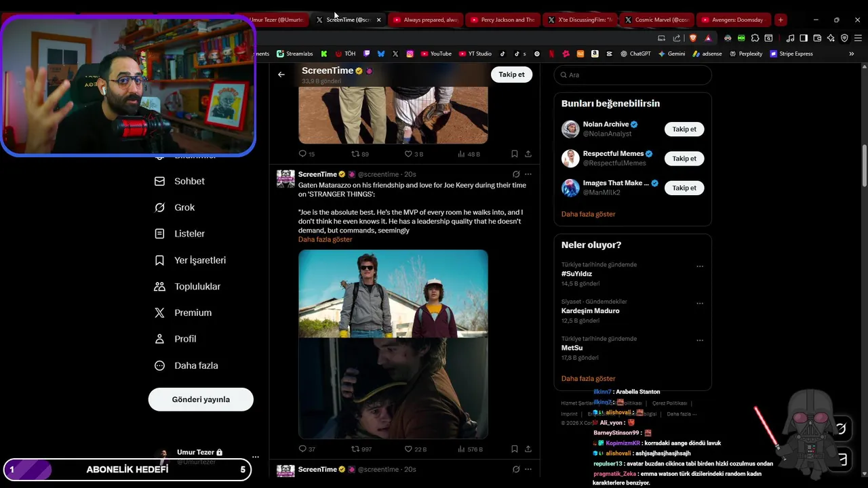Open Stripe Express bookmark
The width and height of the screenshot is (868, 488).
tap(791, 54)
